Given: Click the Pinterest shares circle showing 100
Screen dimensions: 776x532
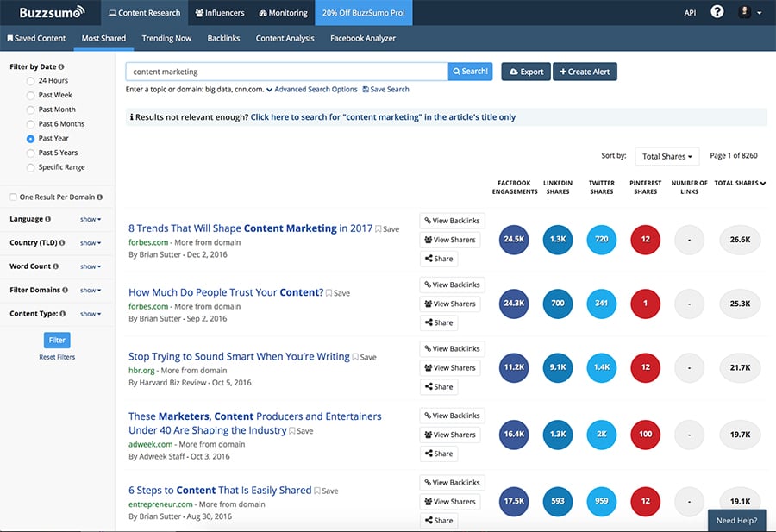Looking at the screenshot, I should pos(646,435).
